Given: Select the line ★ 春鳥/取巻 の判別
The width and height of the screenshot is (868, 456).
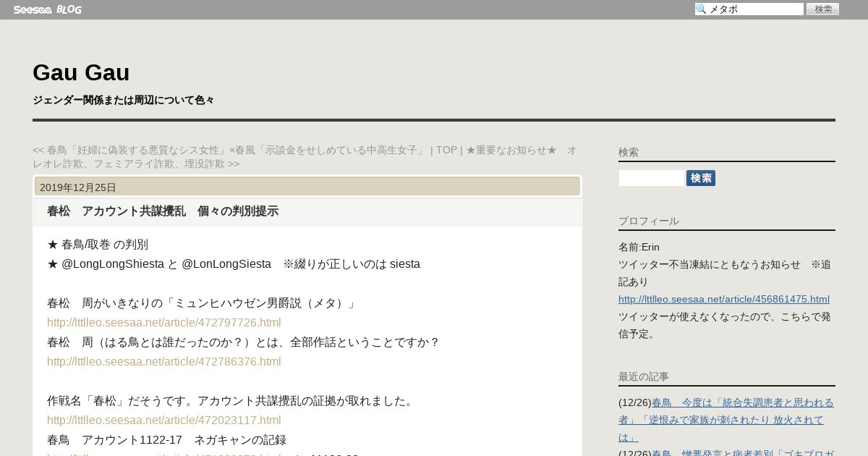Looking at the screenshot, I should pos(98,245).
